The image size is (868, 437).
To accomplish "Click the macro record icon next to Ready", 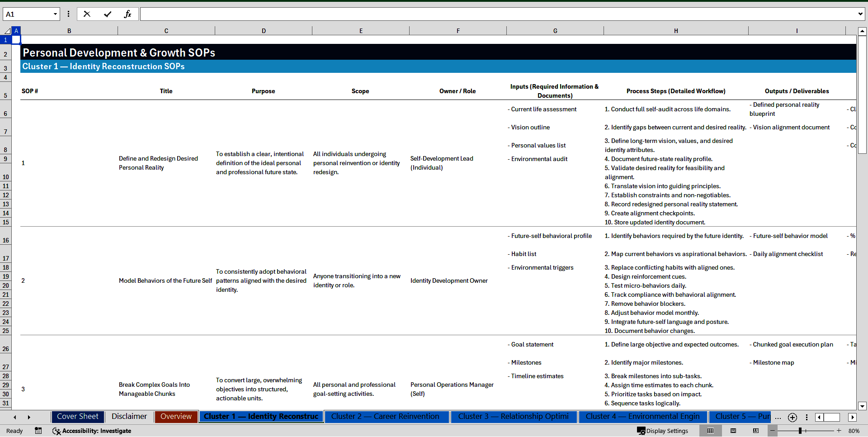I will click(x=38, y=431).
